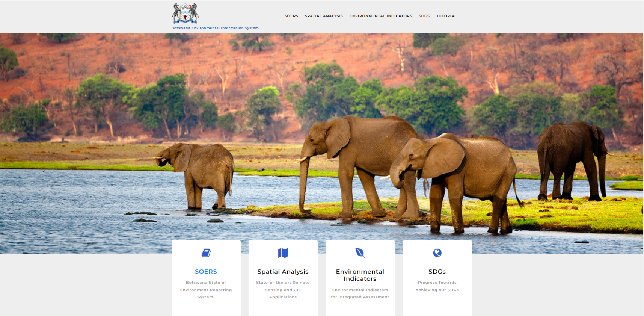Click 'Environmental Indicators for Integrated Assessment' text

360,293
